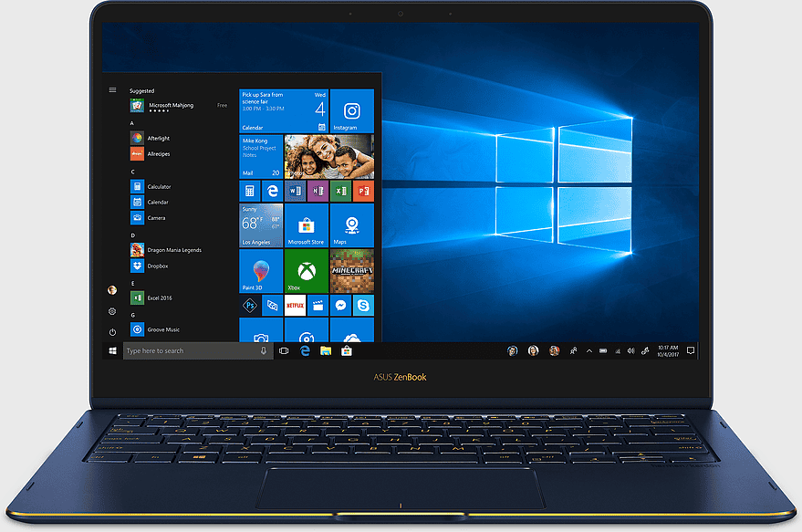This screenshot has width=802, height=532.
Task: Open the volume speaker icon
Action: pyautogui.click(x=631, y=351)
